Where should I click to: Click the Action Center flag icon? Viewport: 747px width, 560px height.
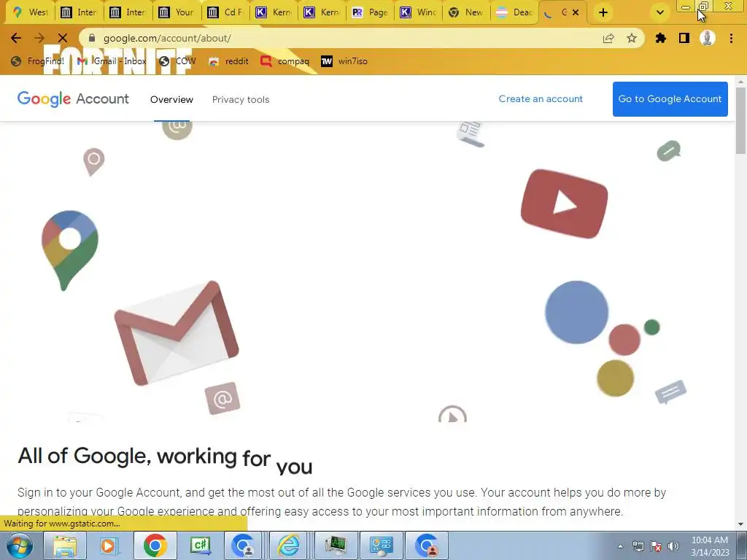tap(656, 546)
